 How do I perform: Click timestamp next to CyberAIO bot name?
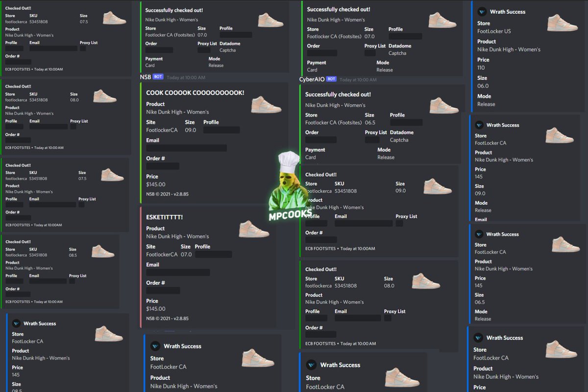point(359,79)
